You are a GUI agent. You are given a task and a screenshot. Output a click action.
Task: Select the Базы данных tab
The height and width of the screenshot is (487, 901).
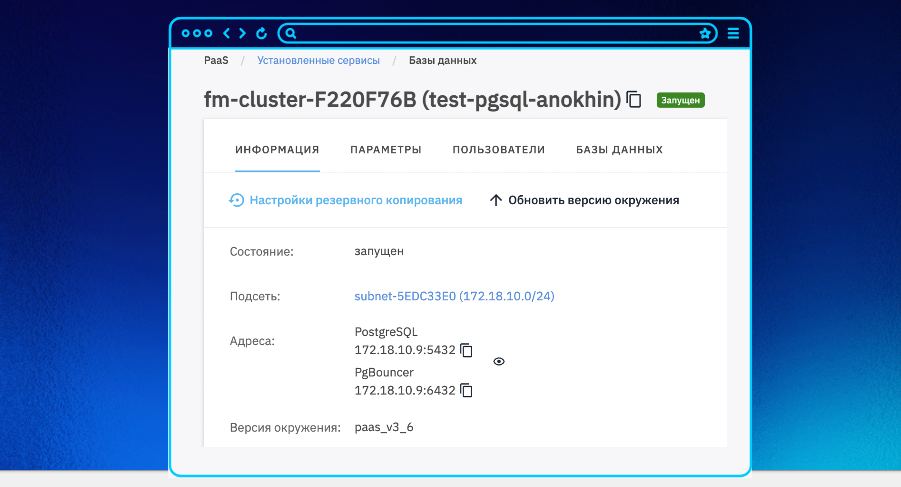click(x=619, y=150)
